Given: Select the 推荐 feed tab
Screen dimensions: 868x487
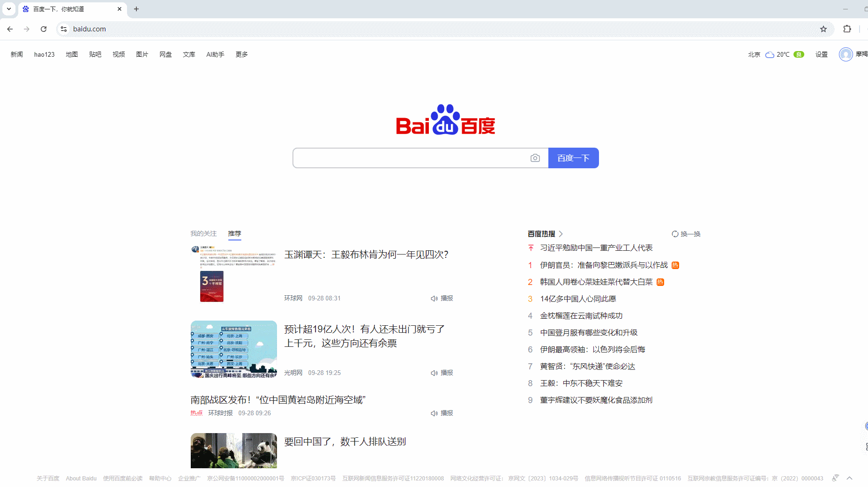Looking at the screenshot, I should coord(234,233).
